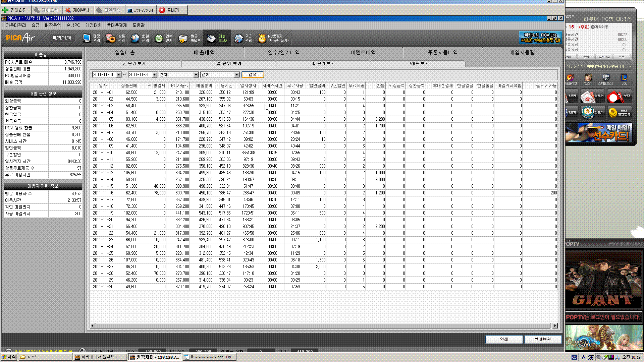The width and height of the screenshot is (644, 362).
Task: Expand the start date 2011-11-01 dropdown
Action: 118,75
